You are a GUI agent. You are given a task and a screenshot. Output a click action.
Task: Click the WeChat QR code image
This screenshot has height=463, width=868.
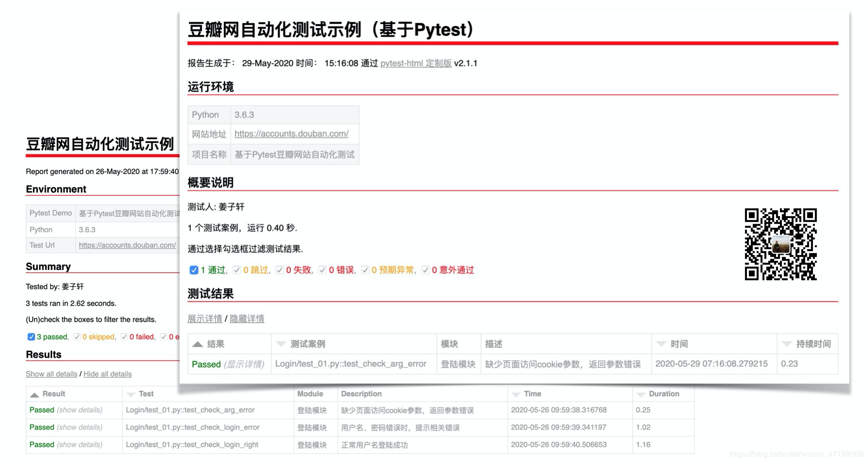point(780,245)
